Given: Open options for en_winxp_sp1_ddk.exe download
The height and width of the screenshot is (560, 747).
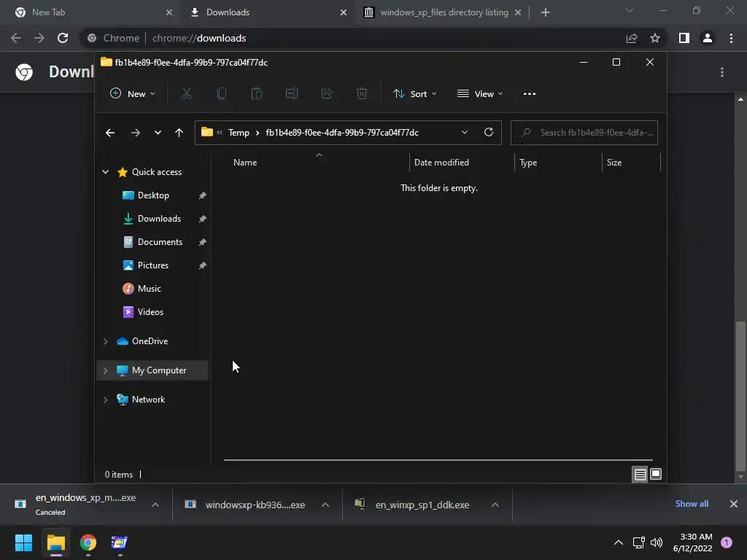Looking at the screenshot, I should [495, 505].
